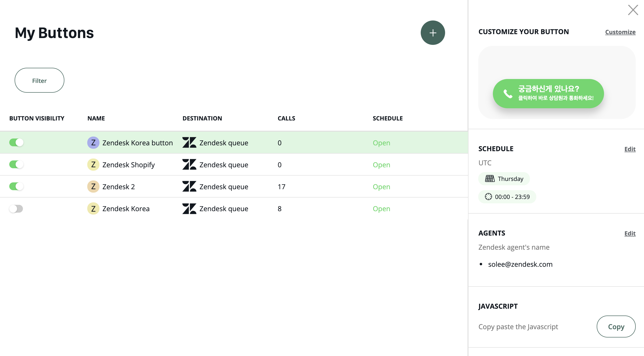Click Copy paste the Javascript text

click(518, 327)
